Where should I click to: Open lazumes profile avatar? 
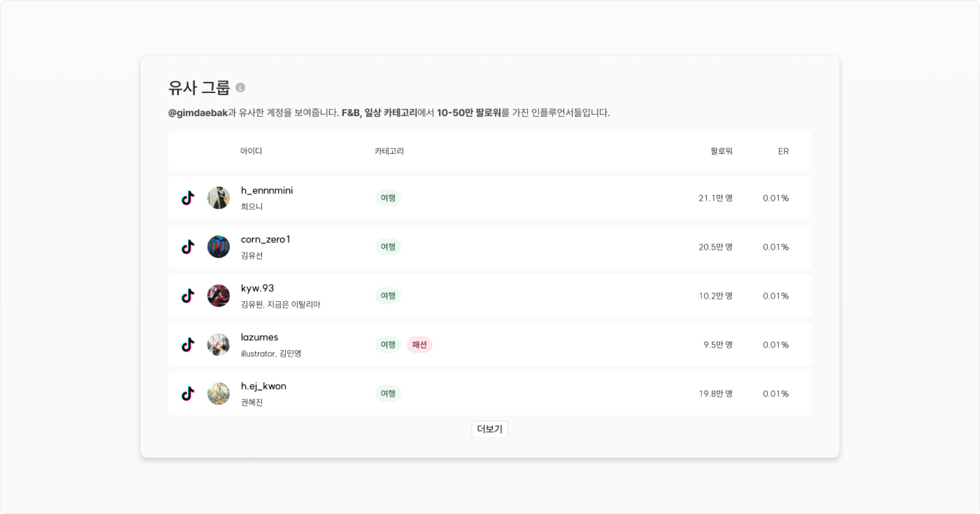click(x=218, y=345)
